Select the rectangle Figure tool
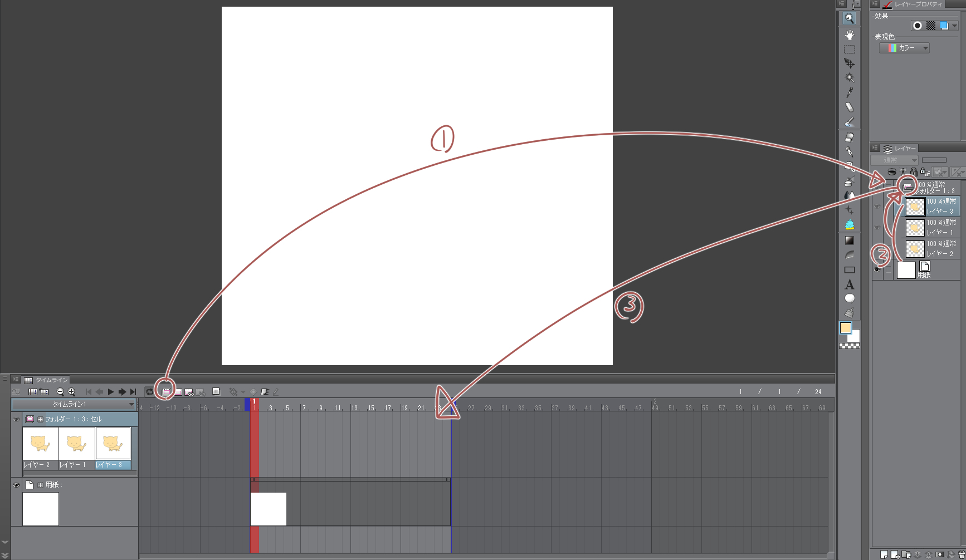This screenshot has width=966, height=560. [849, 270]
